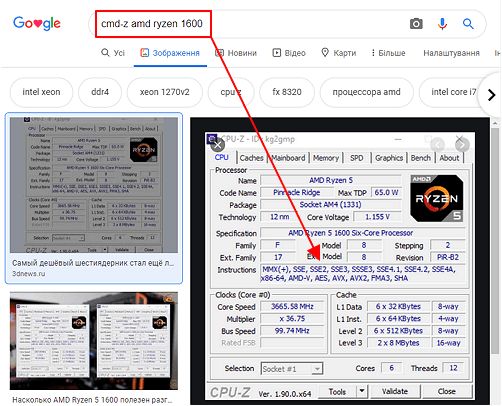Open the Graphics tab in CPU-Z

point(389,158)
